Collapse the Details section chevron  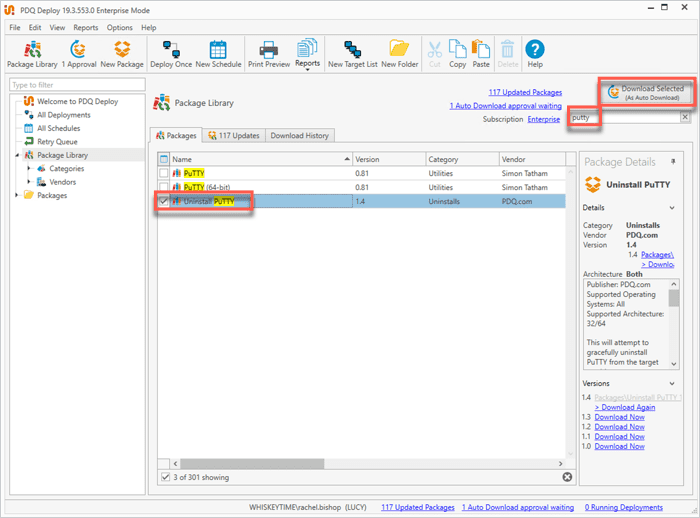pyautogui.click(x=672, y=208)
